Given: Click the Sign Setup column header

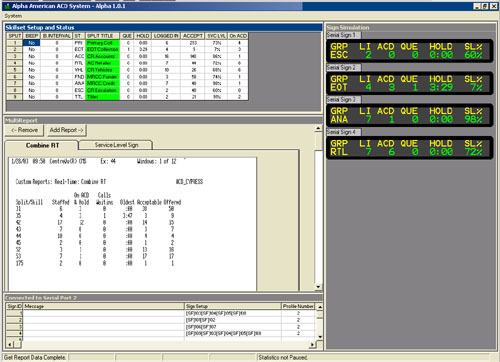Looking at the screenshot, I should click(233, 306).
